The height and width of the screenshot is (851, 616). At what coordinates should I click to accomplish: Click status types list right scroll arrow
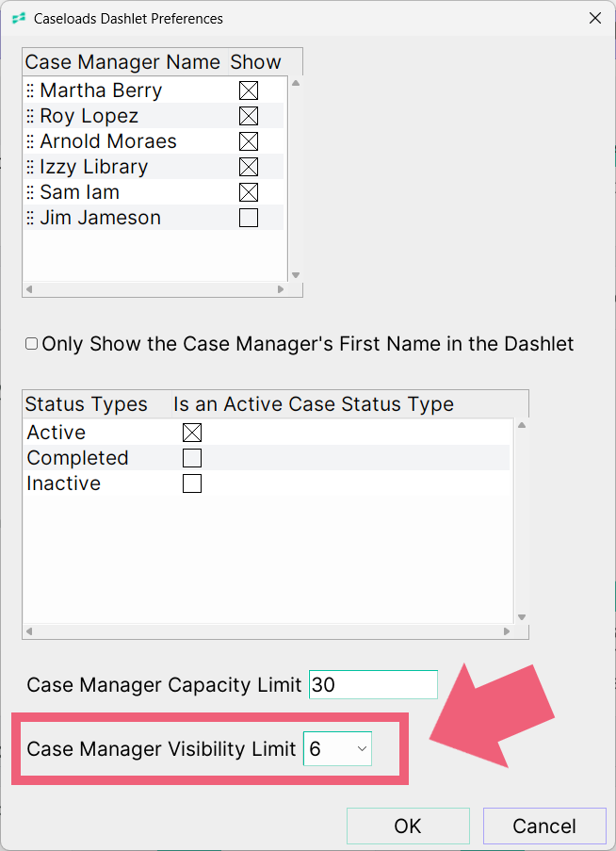click(x=507, y=631)
